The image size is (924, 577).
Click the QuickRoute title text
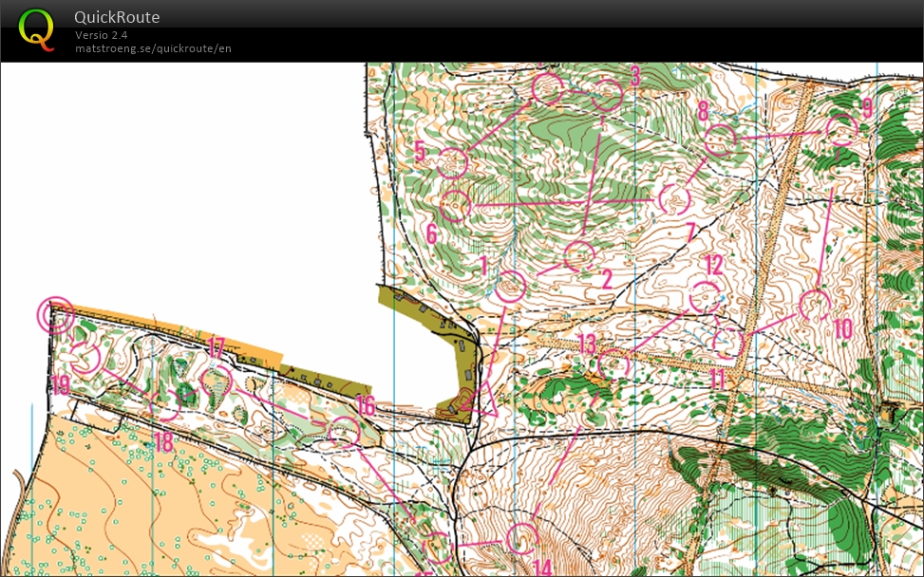pos(117,17)
